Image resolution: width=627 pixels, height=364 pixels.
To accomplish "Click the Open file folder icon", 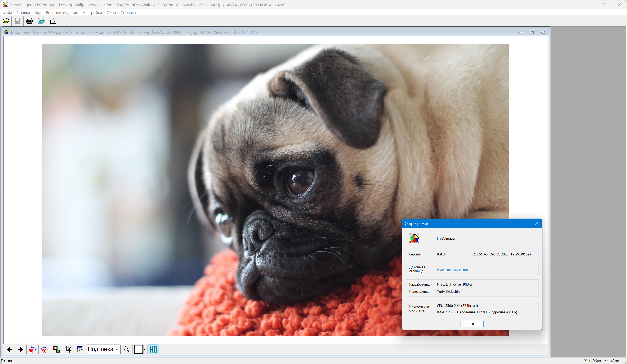I will coord(6,21).
